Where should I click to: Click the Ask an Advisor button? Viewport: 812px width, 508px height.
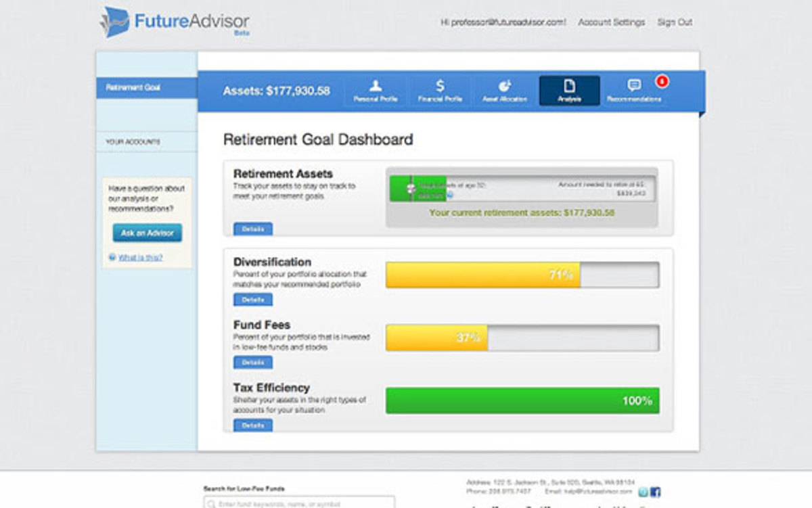click(147, 233)
